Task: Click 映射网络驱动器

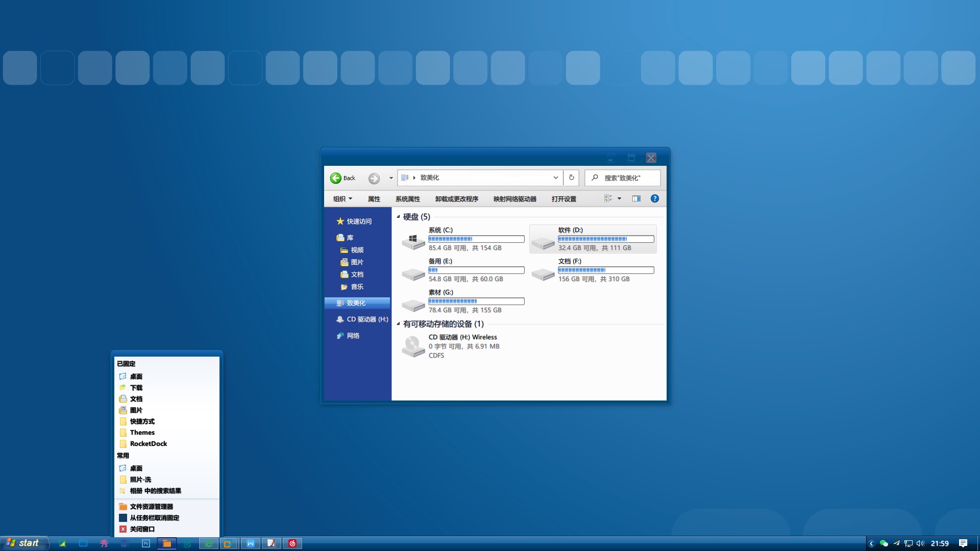Action: pyautogui.click(x=515, y=199)
